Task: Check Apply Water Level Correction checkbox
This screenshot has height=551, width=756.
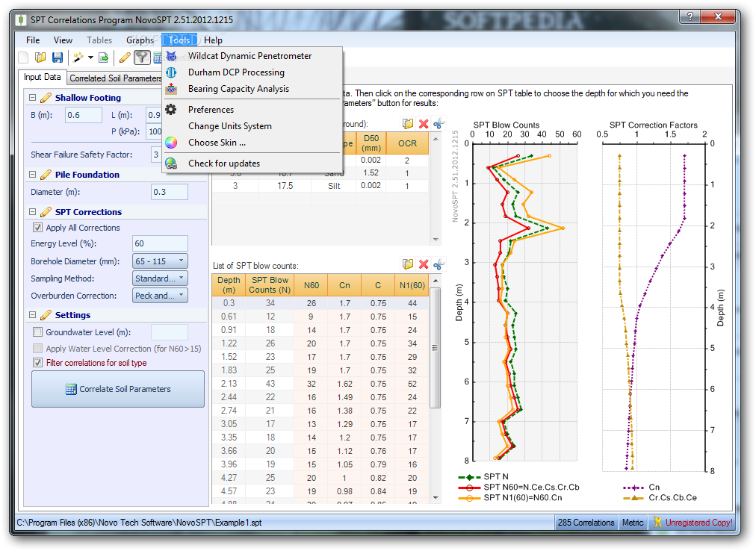Action: [x=37, y=349]
